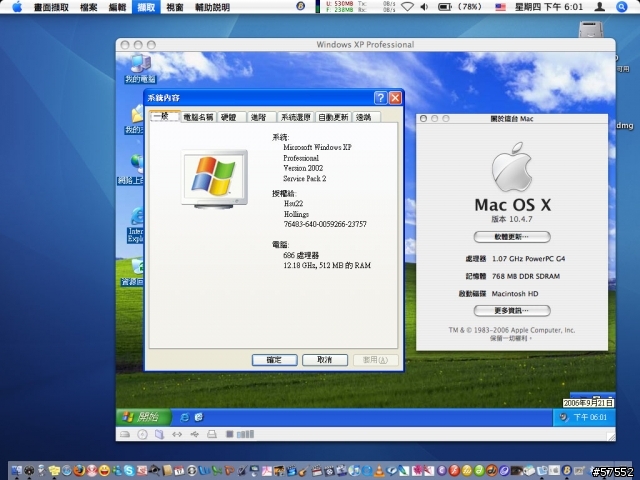
Task: Click the help question mark in 系統內容 title bar
Action: click(380, 98)
